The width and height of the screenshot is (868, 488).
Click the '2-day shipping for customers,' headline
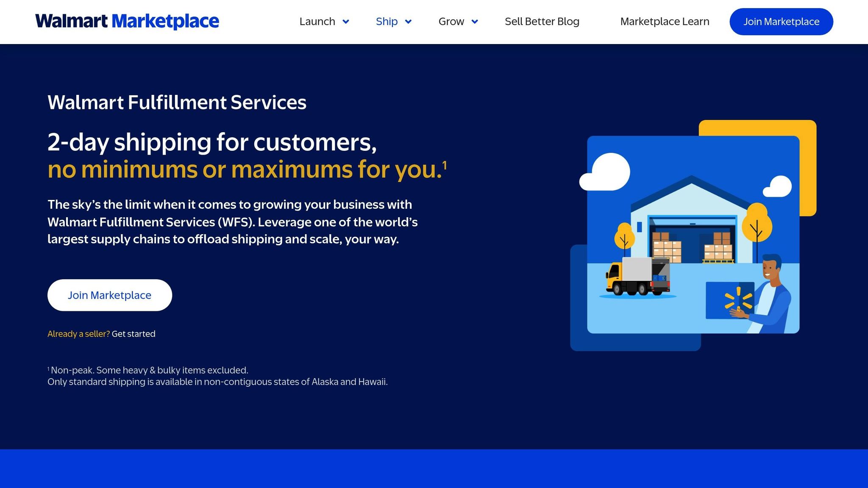[x=212, y=142]
